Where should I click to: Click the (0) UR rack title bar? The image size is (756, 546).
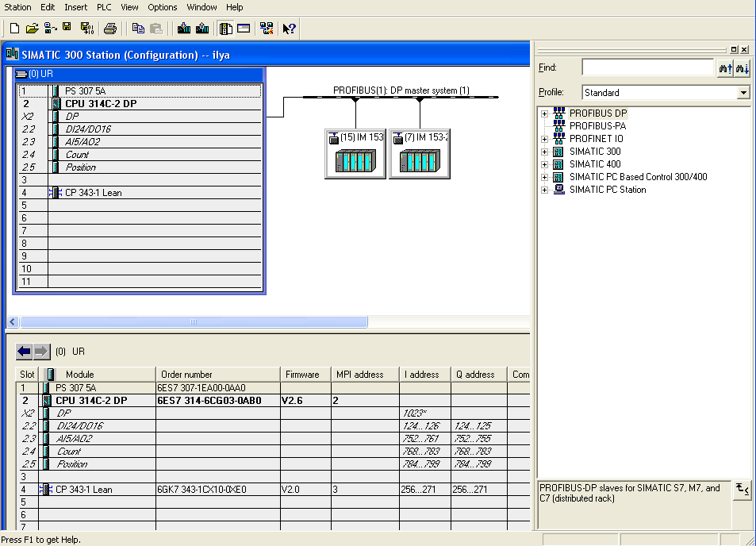139,74
